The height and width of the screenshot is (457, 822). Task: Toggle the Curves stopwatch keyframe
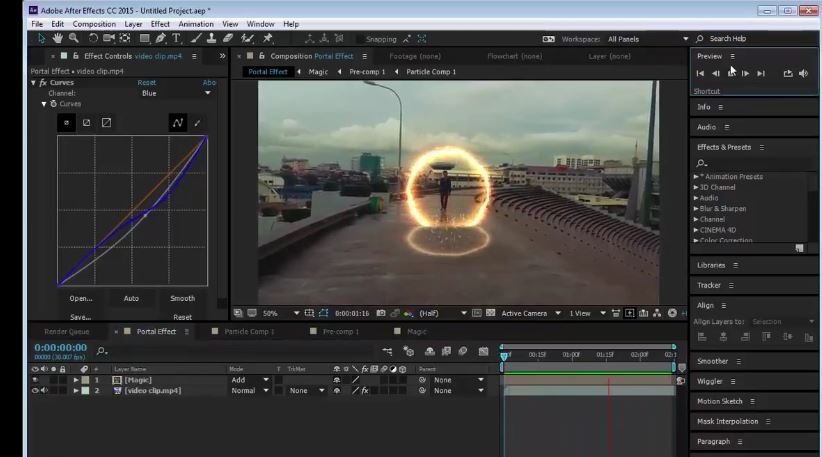tap(53, 104)
